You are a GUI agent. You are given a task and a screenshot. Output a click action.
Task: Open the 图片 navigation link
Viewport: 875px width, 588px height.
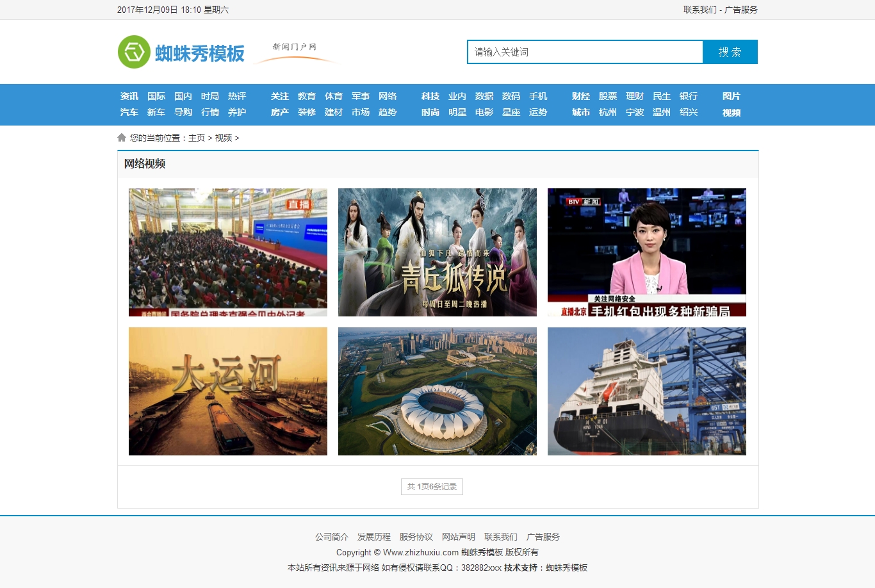[731, 96]
